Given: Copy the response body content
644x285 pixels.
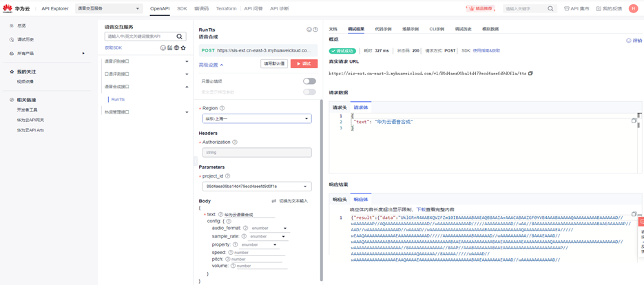Looking at the screenshot, I should [x=634, y=214].
